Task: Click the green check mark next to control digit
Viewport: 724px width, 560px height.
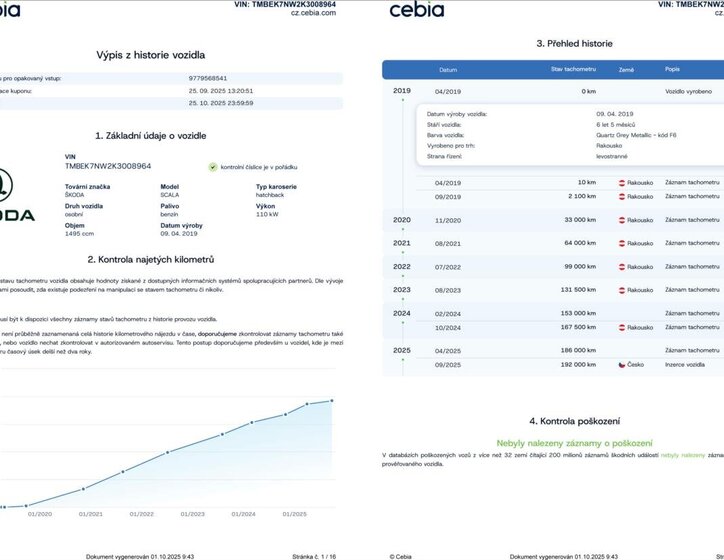Action: tap(213, 166)
